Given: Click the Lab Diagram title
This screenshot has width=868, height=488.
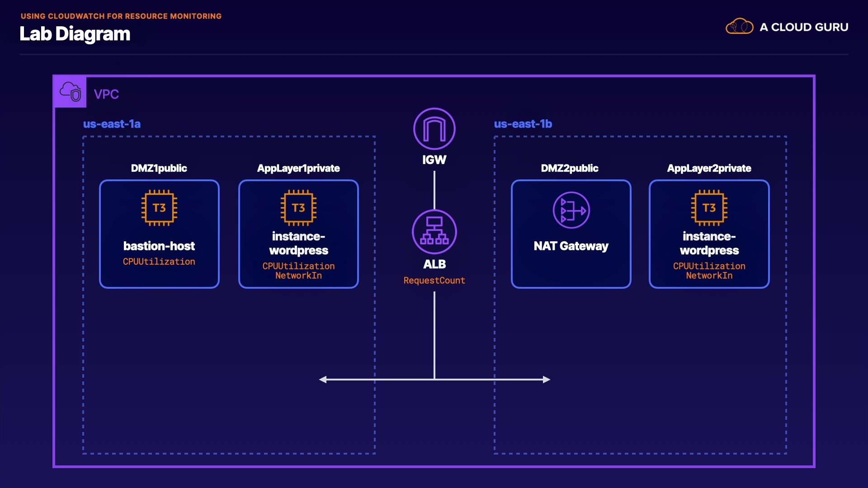Looking at the screenshot, I should (x=75, y=34).
